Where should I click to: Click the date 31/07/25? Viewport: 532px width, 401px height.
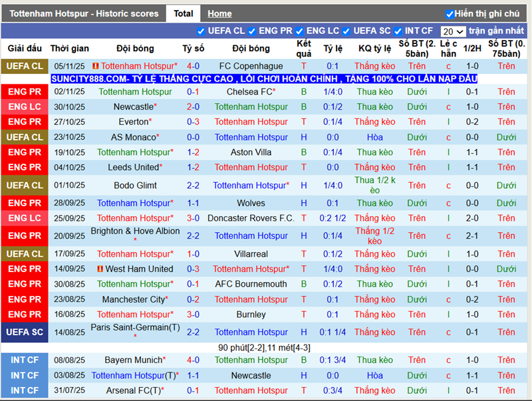pos(70,390)
